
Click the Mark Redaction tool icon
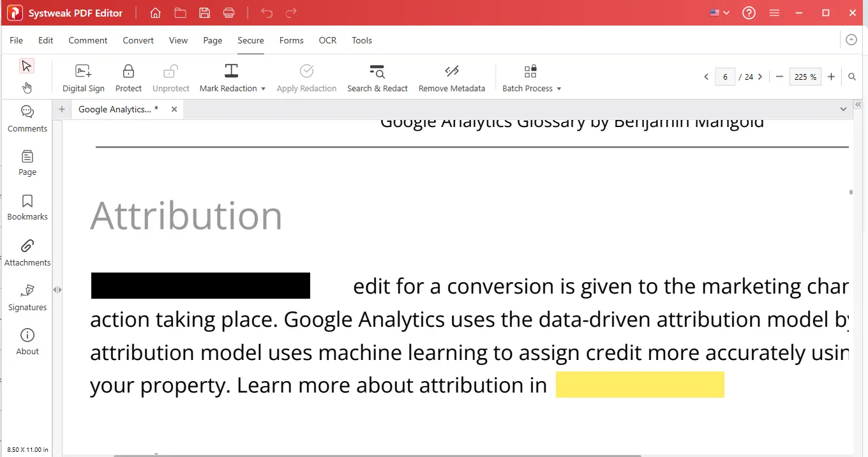tap(231, 70)
